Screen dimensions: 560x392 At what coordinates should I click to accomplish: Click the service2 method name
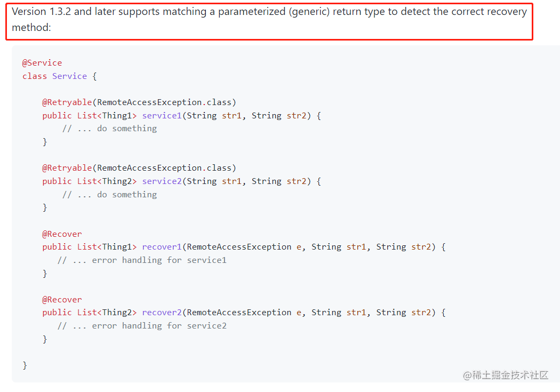tap(162, 181)
